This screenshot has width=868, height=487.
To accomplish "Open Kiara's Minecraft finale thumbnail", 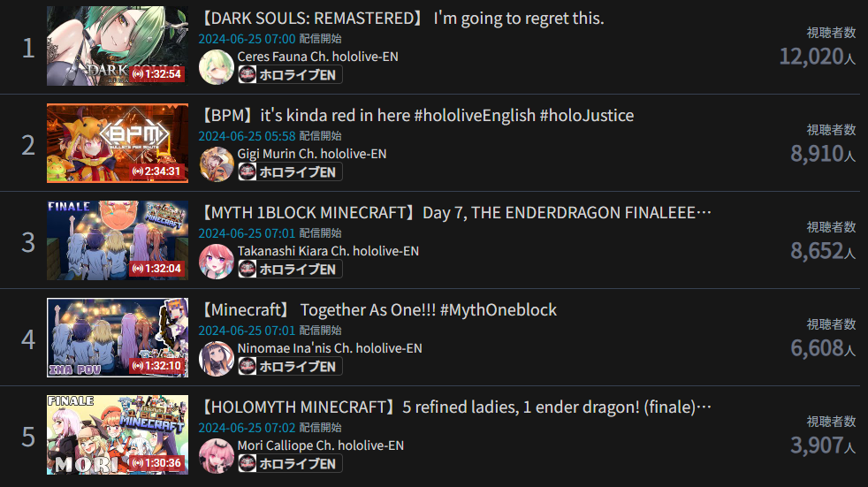I will 118,240.
